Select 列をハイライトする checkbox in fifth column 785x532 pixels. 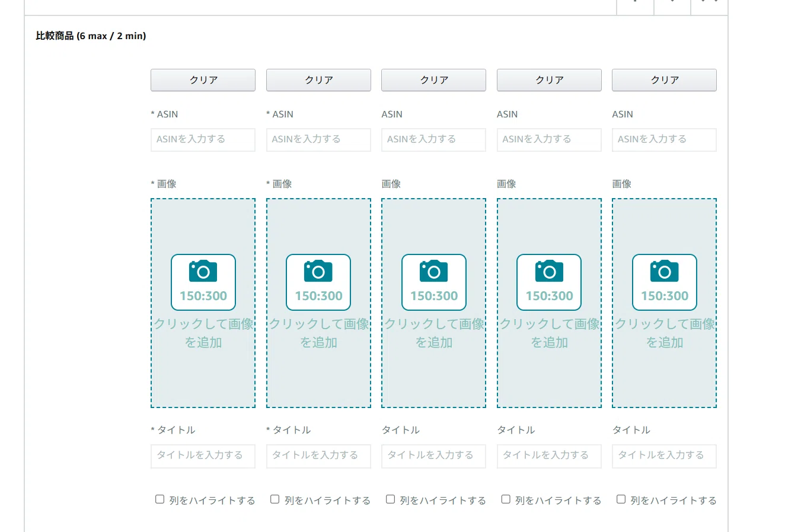621,499
